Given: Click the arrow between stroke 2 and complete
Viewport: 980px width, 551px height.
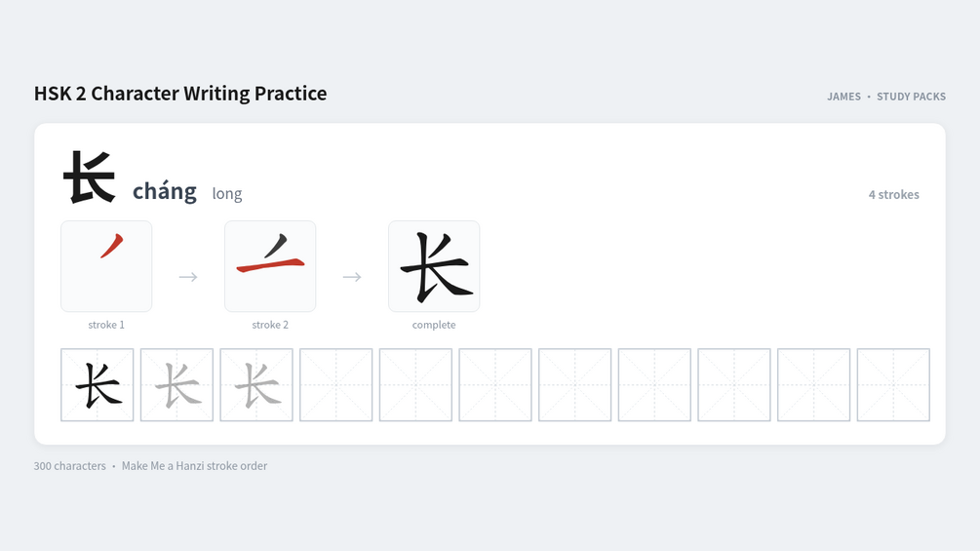Looking at the screenshot, I should coord(352,277).
